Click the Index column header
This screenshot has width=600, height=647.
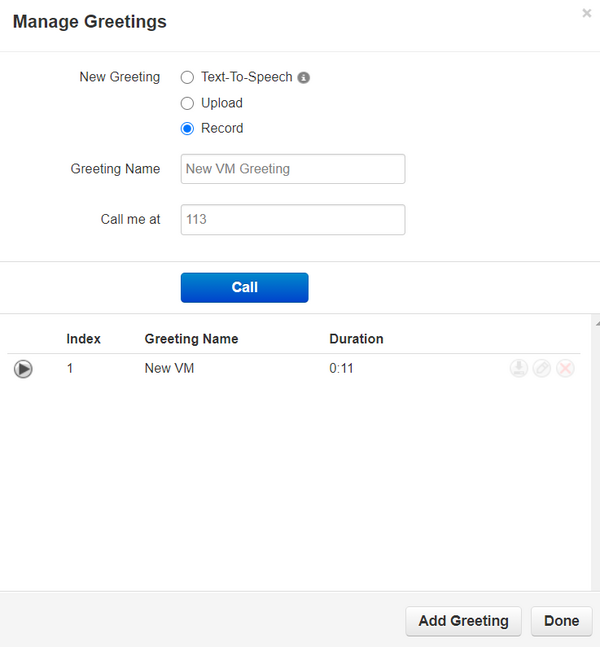click(x=84, y=339)
